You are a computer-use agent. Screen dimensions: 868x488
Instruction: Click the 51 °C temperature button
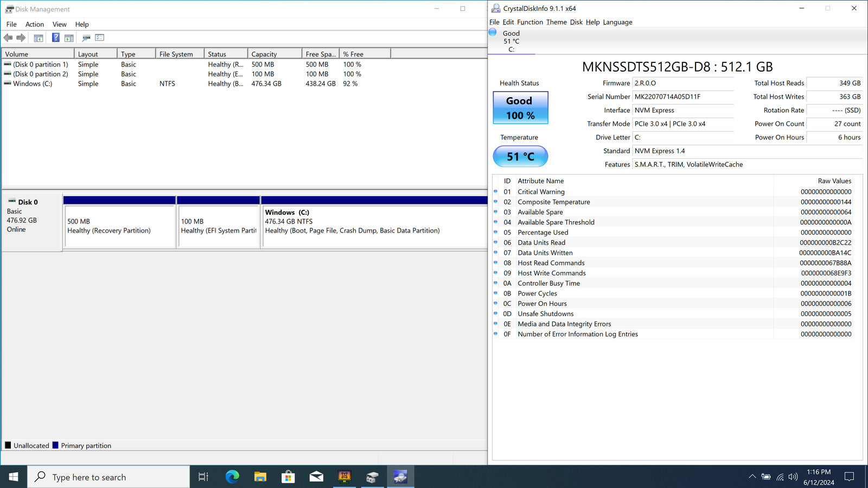pos(520,156)
